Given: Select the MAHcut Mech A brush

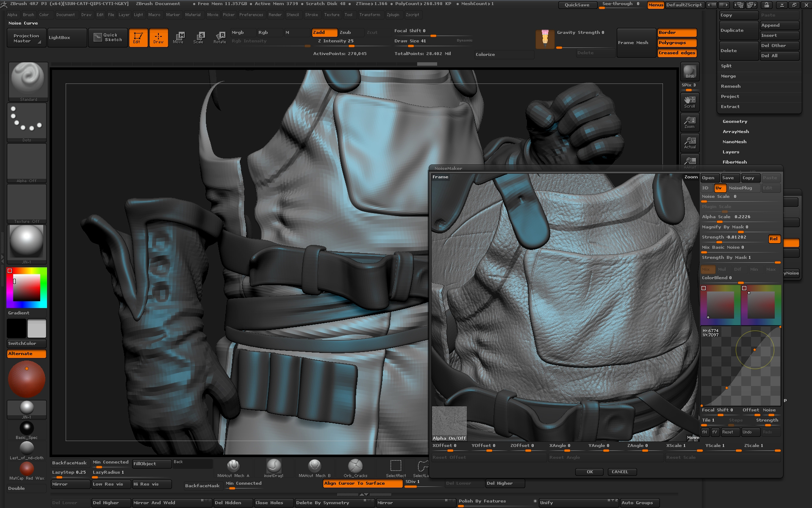Looking at the screenshot, I should pyautogui.click(x=233, y=468).
